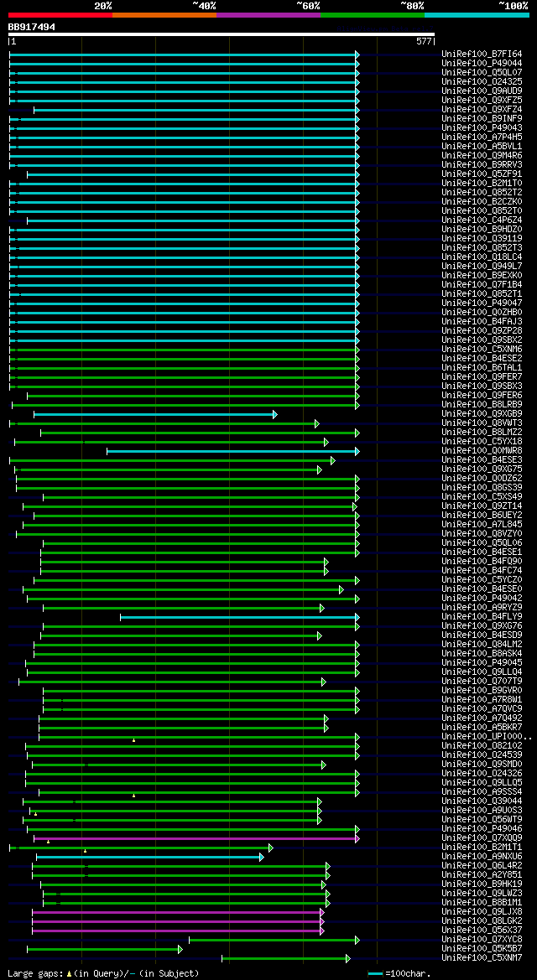Image resolution: width=537 pixels, height=980 pixels.
Task: Click the query end position 577
Action: coord(425,42)
